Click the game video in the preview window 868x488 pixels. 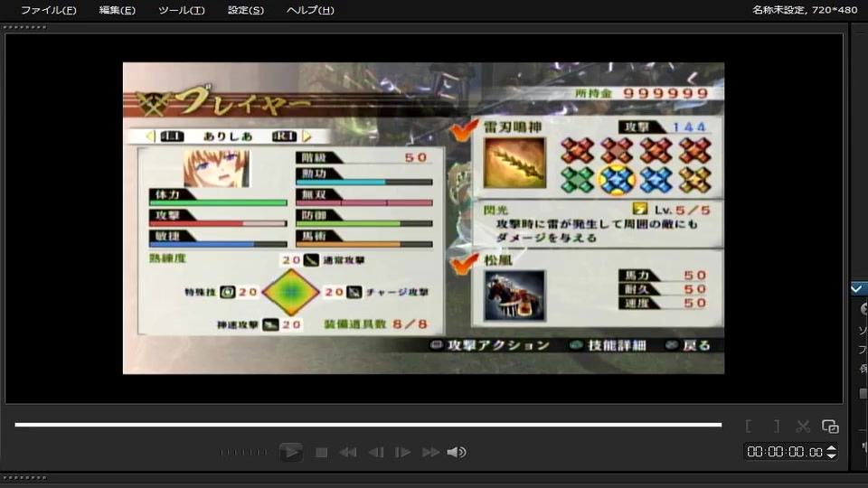(x=423, y=218)
